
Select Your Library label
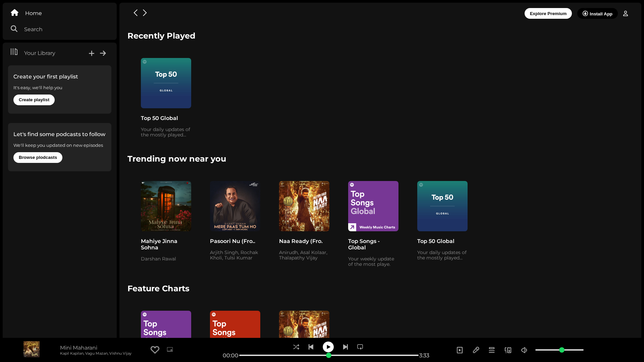tap(40, 53)
